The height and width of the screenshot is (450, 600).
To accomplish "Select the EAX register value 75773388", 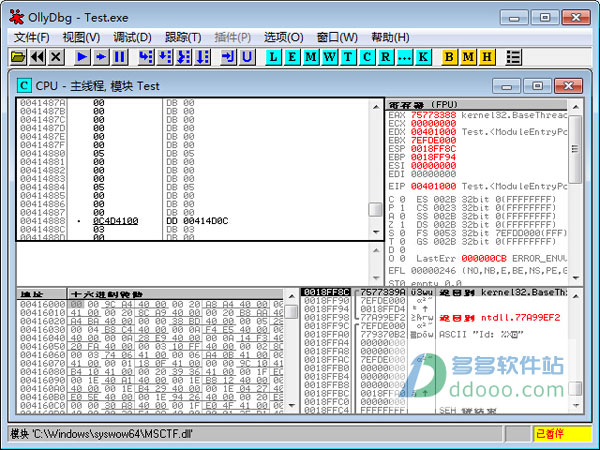I will point(434,115).
